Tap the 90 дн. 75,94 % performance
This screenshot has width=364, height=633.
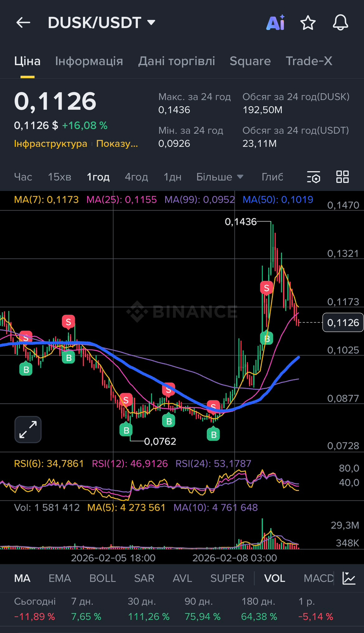[x=203, y=609]
